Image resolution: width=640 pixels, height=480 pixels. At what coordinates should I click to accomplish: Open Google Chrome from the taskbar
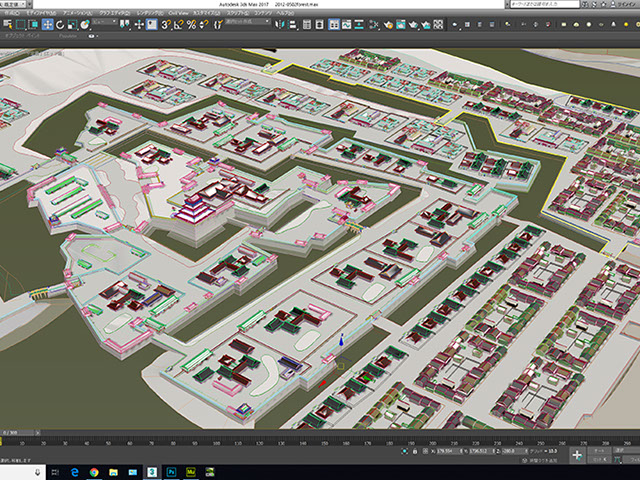pos(94,471)
